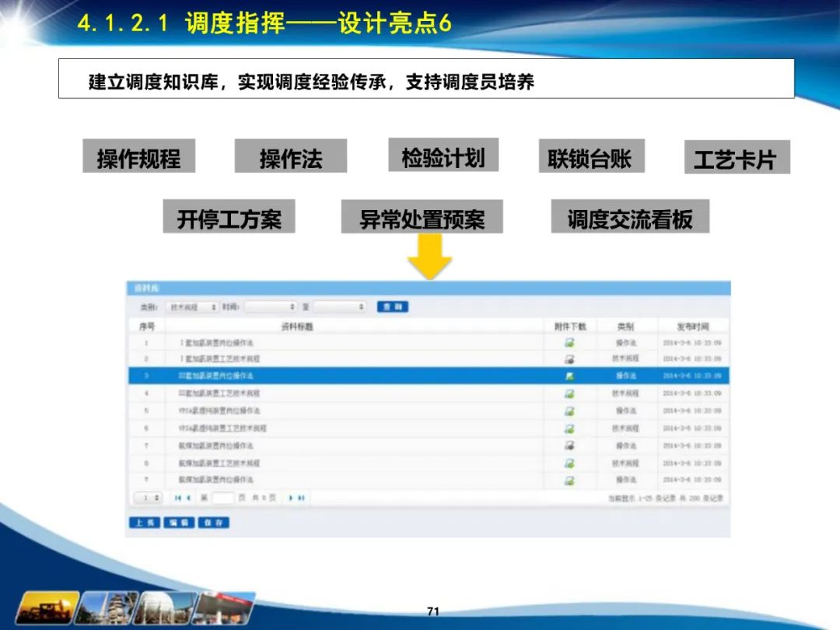Go to previous page arrow
The height and width of the screenshot is (630, 840).
point(188,498)
